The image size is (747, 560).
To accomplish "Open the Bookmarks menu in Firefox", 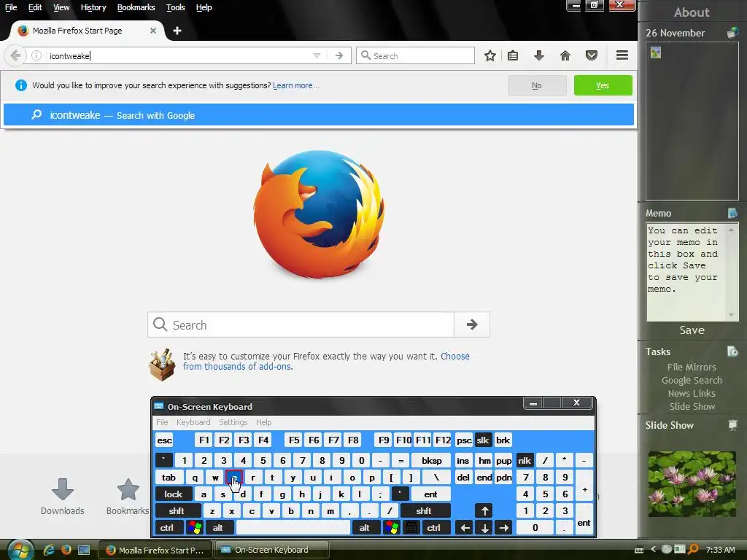I will [136, 7].
